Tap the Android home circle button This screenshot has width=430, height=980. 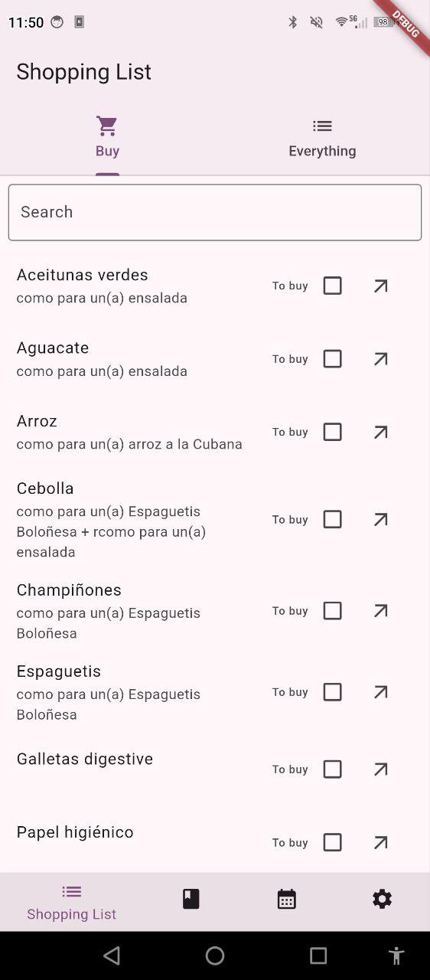click(x=215, y=955)
